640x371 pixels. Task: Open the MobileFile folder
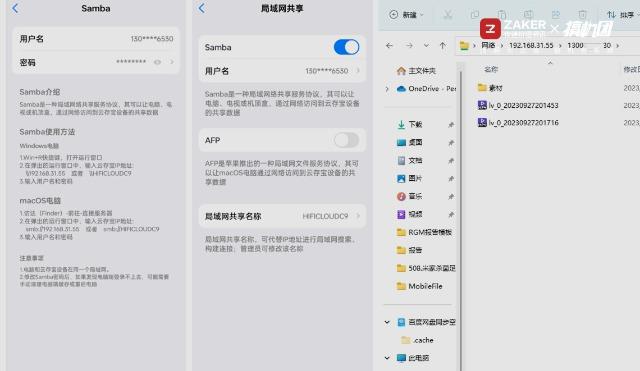[420, 286]
